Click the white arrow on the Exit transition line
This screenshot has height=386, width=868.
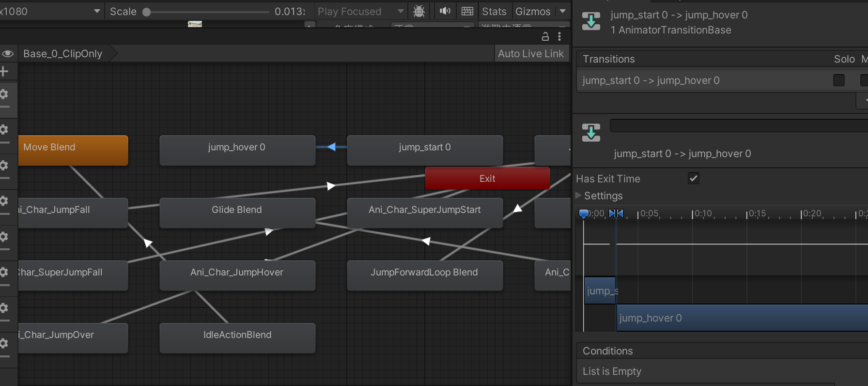[331, 186]
